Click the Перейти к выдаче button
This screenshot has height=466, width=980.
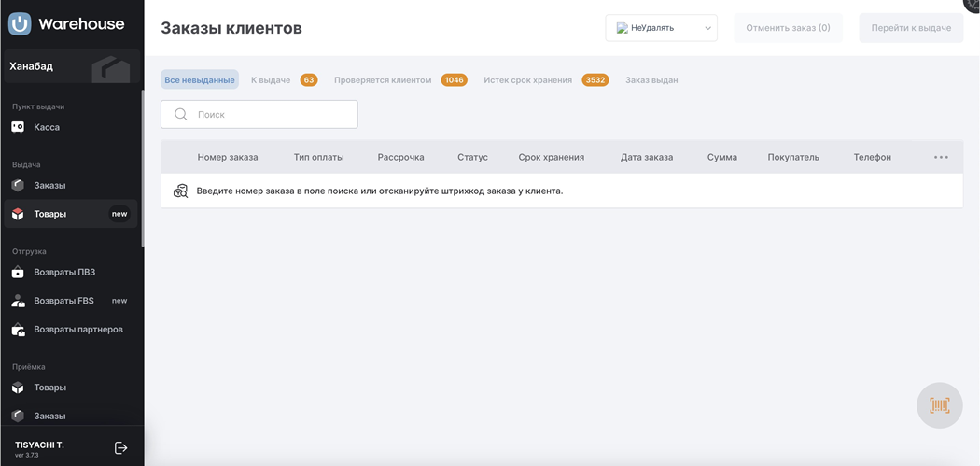911,28
